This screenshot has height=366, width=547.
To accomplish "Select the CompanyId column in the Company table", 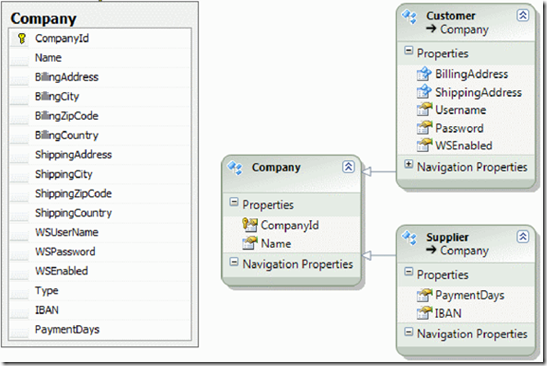I will click(x=100, y=38).
